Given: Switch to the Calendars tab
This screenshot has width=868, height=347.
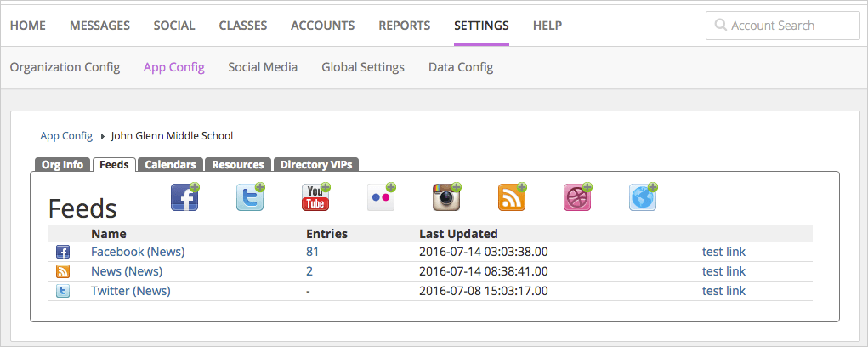Looking at the screenshot, I should click(170, 165).
